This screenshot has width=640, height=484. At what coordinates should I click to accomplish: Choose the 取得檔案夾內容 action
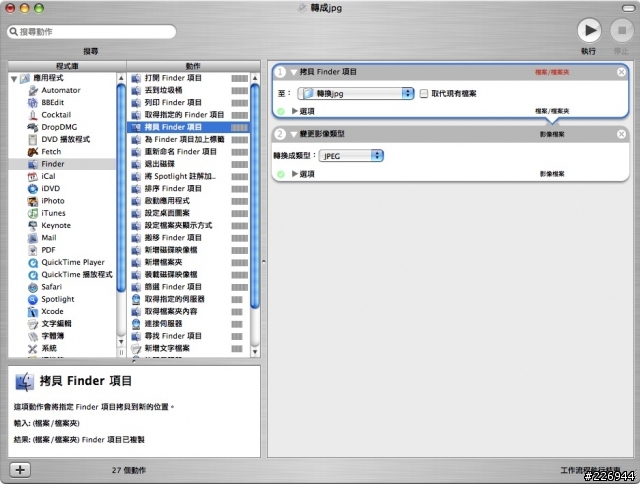[x=188, y=311]
